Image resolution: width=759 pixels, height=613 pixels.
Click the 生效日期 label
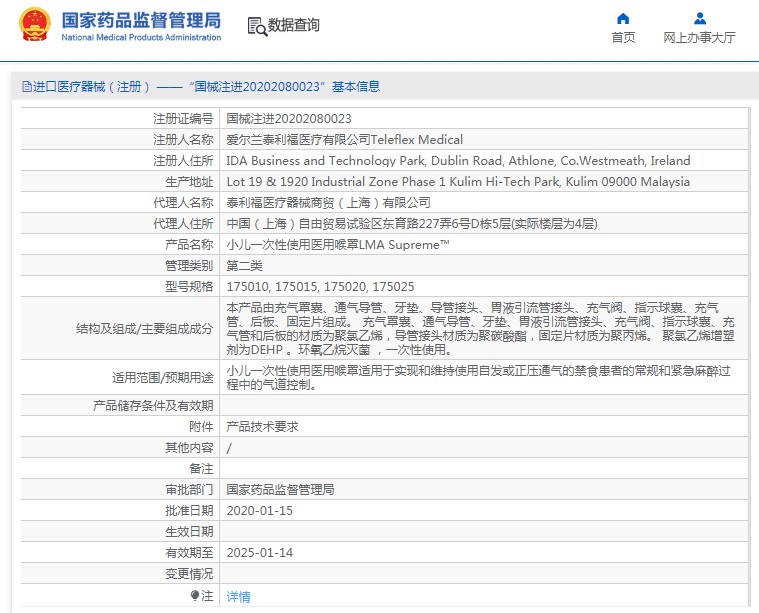(x=189, y=532)
